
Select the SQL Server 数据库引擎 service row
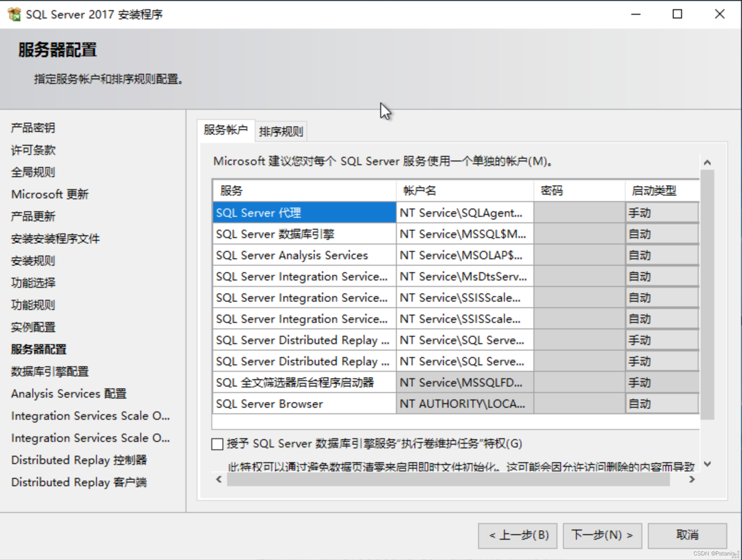click(x=305, y=234)
